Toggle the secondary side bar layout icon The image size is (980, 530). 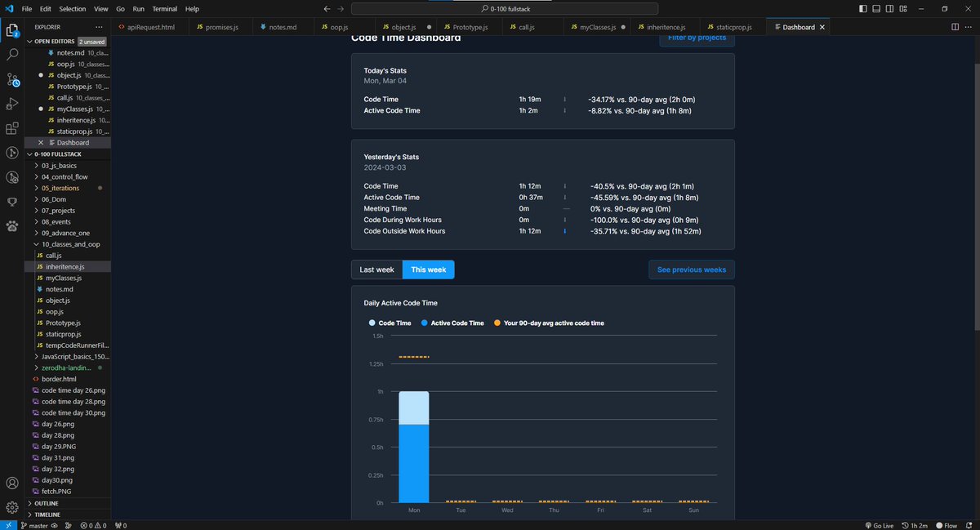pos(889,8)
